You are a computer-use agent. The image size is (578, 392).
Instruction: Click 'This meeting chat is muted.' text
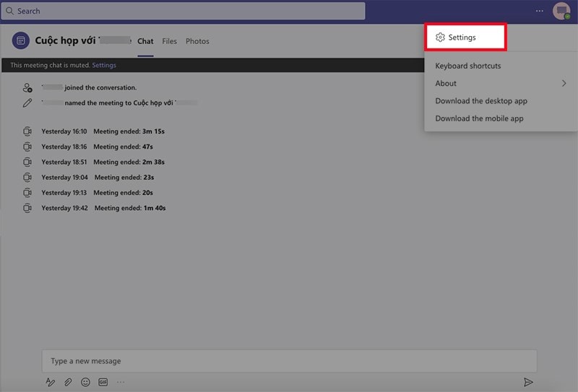(x=50, y=65)
